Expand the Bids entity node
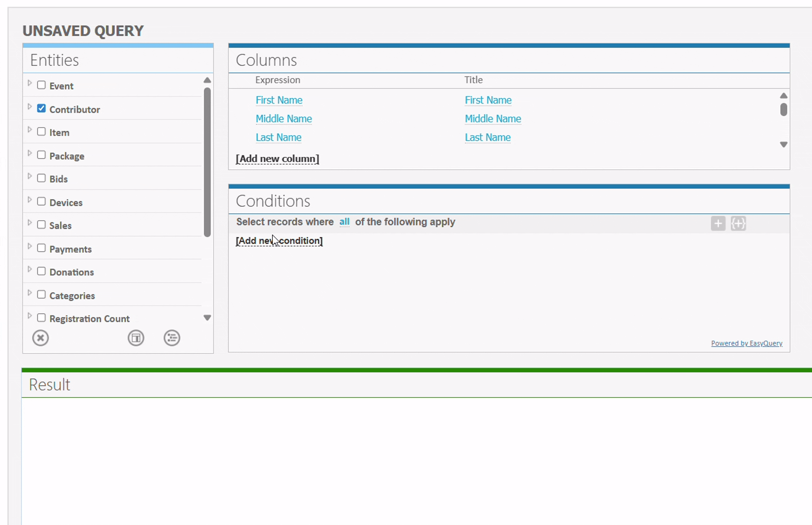The width and height of the screenshot is (812, 525). [30, 176]
